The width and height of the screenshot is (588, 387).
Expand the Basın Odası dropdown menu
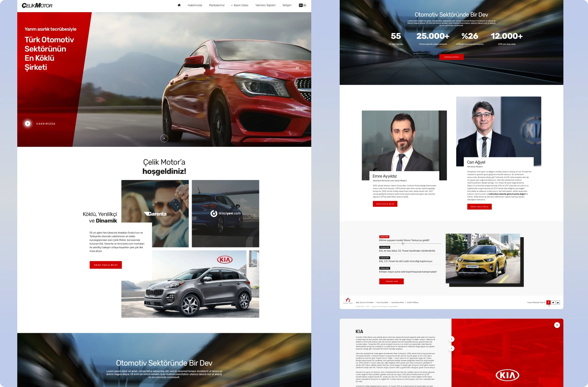click(240, 5)
